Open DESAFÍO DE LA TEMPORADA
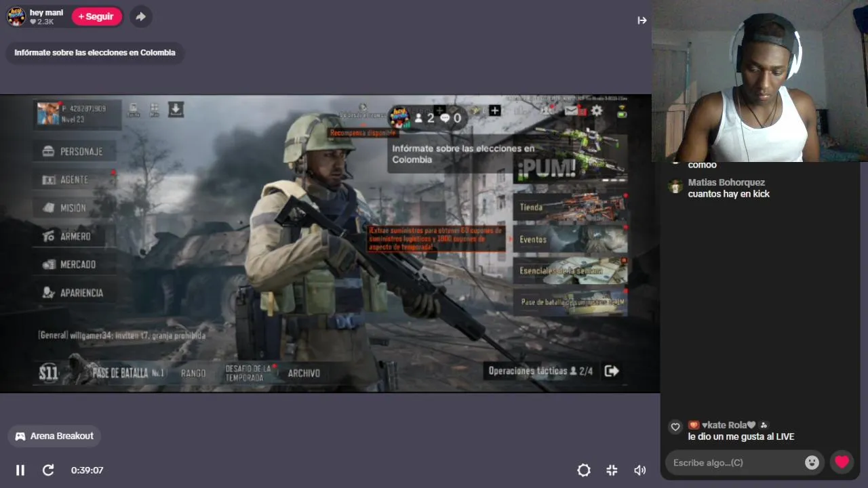This screenshot has width=868, height=488. coord(248,373)
